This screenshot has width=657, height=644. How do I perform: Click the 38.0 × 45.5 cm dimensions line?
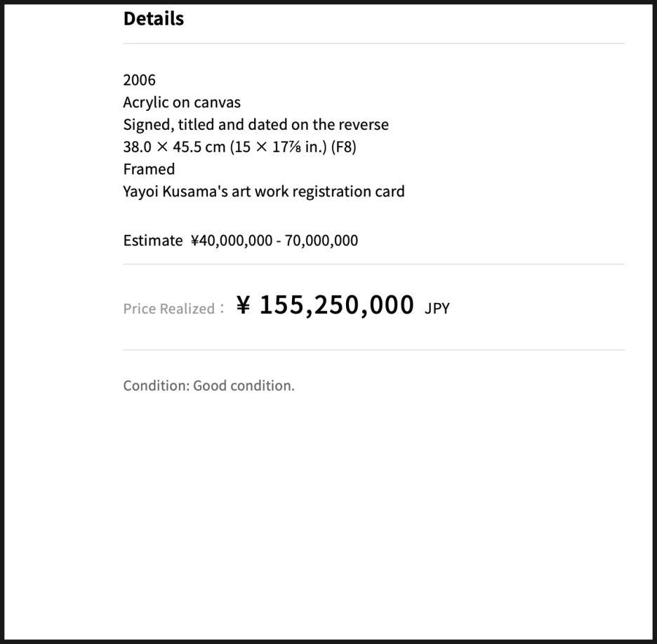239,147
